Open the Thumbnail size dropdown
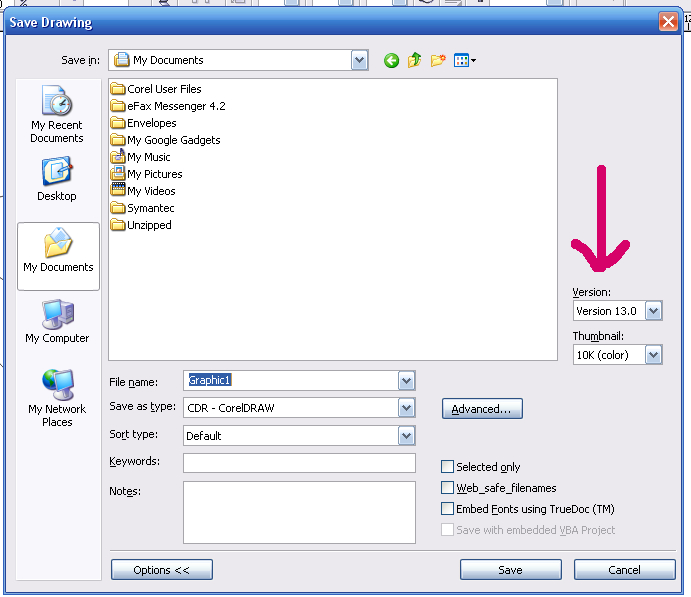 [x=654, y=355]
